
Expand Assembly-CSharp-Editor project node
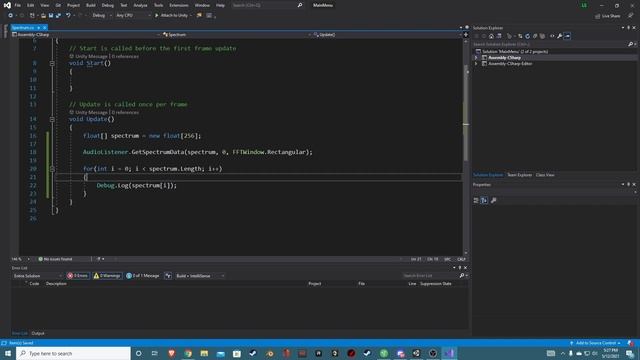476,64
